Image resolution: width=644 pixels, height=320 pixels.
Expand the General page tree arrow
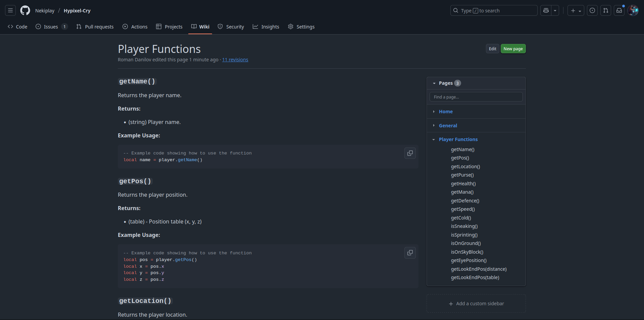point(434,125)
